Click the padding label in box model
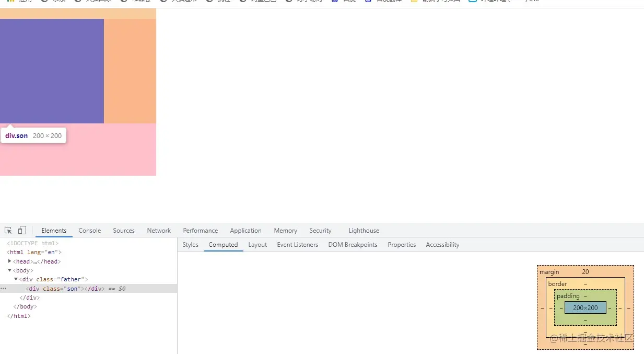 [x=568, y=296]
